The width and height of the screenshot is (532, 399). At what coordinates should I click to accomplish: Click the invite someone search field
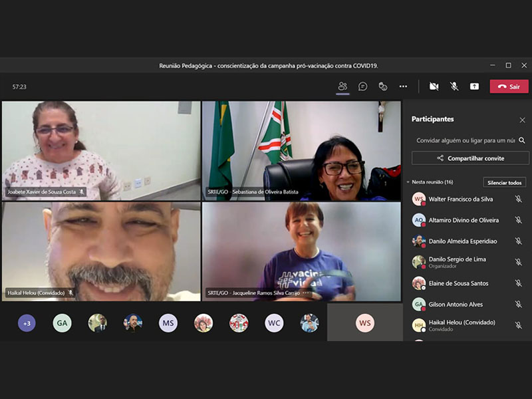(x=465, y=140)
